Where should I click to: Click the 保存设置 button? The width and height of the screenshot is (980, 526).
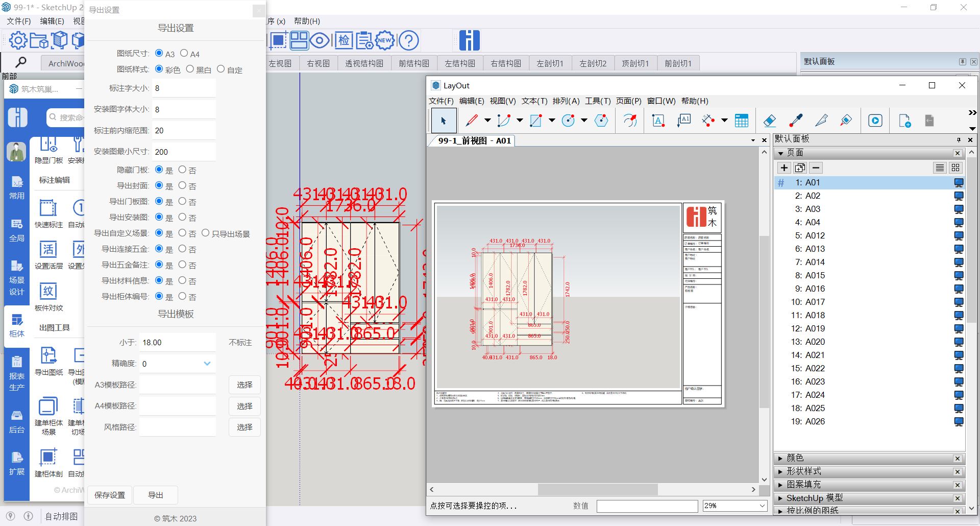110,495
